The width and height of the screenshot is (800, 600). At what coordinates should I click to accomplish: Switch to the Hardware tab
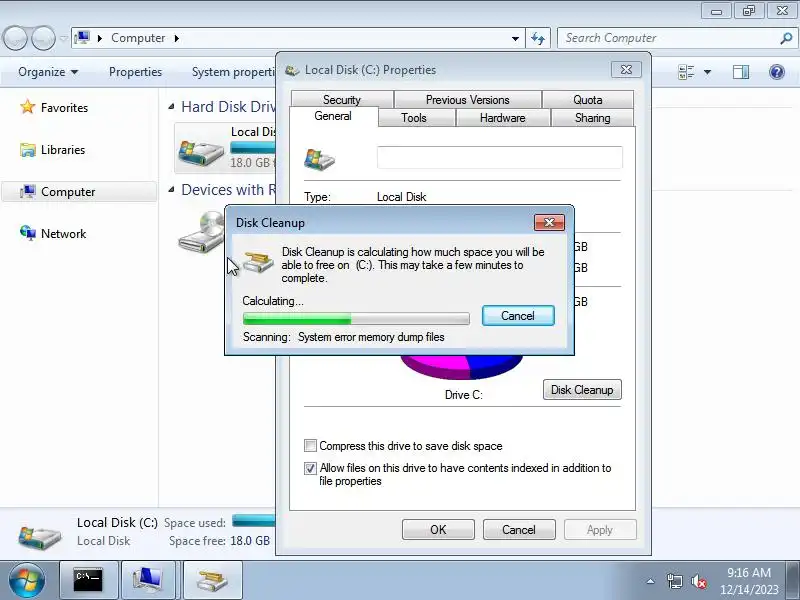(503, 118)
